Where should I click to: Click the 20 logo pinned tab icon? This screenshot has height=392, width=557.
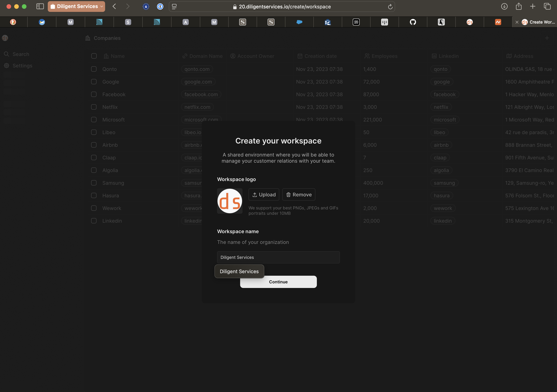coord(356,22)
